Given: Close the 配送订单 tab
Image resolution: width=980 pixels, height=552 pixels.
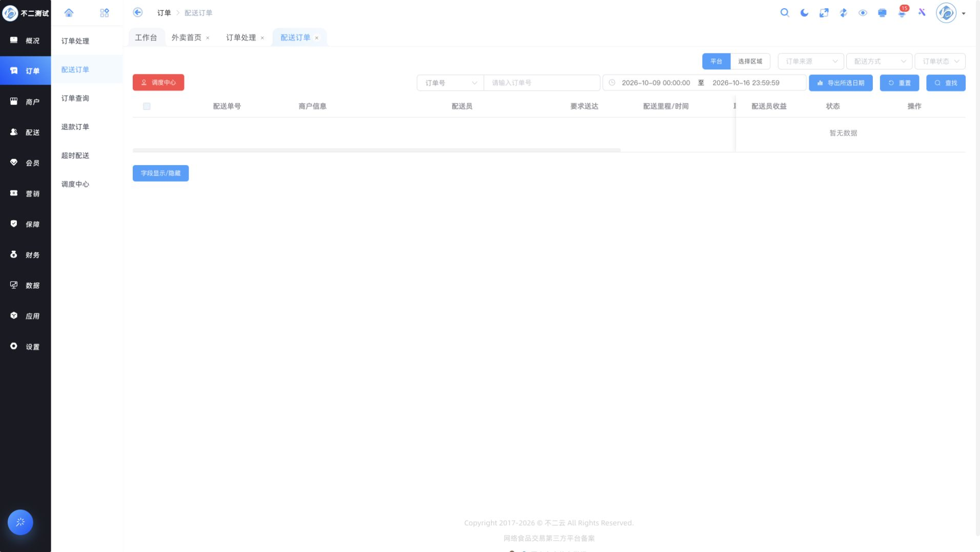Looking at the screenshot, I should 317,38.
